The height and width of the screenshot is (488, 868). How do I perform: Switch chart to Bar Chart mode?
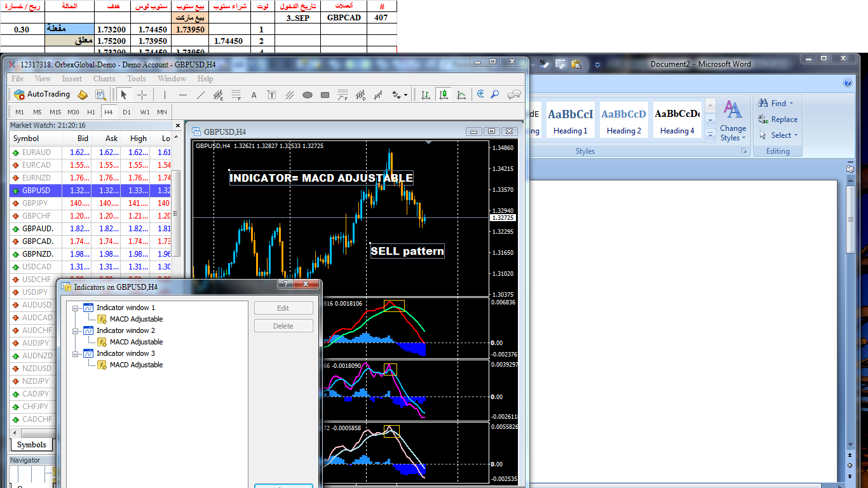(x=426, y=95)
